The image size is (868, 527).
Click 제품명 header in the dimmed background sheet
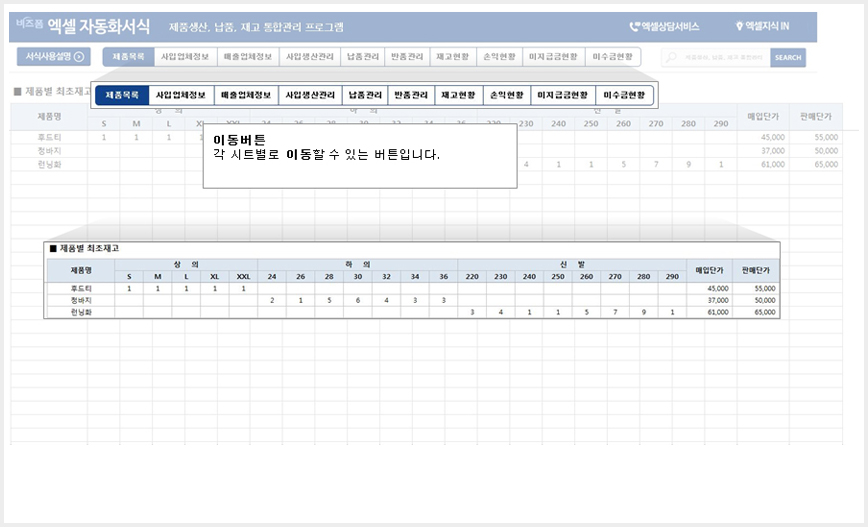click(49, 116)
